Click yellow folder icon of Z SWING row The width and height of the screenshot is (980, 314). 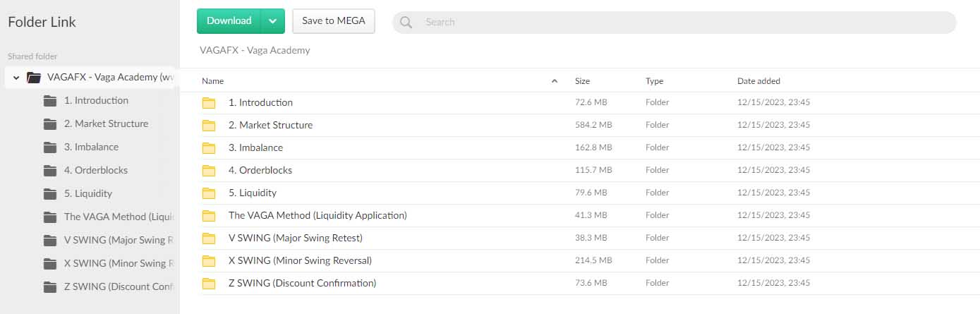[209, 284]
